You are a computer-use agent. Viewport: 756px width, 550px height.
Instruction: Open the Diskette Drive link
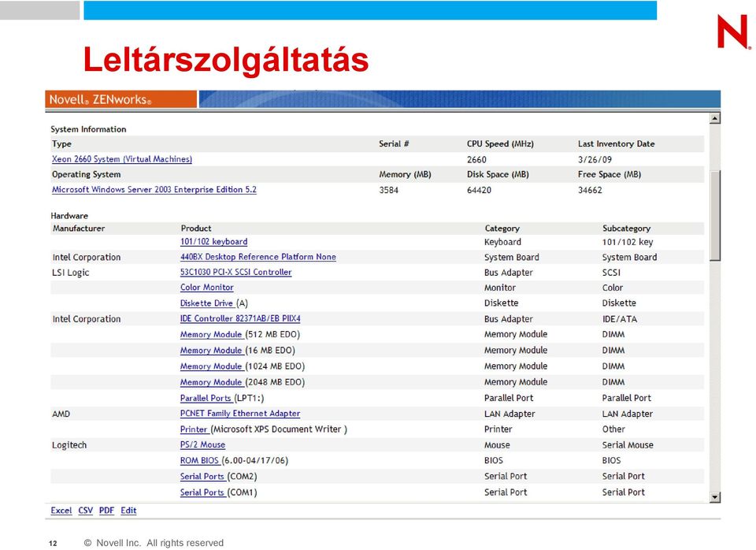pos(207,303)
